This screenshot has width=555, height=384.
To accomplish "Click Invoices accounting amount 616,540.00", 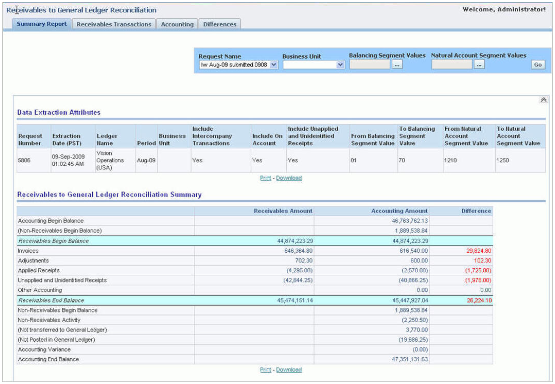I will (x=413, y=251).
